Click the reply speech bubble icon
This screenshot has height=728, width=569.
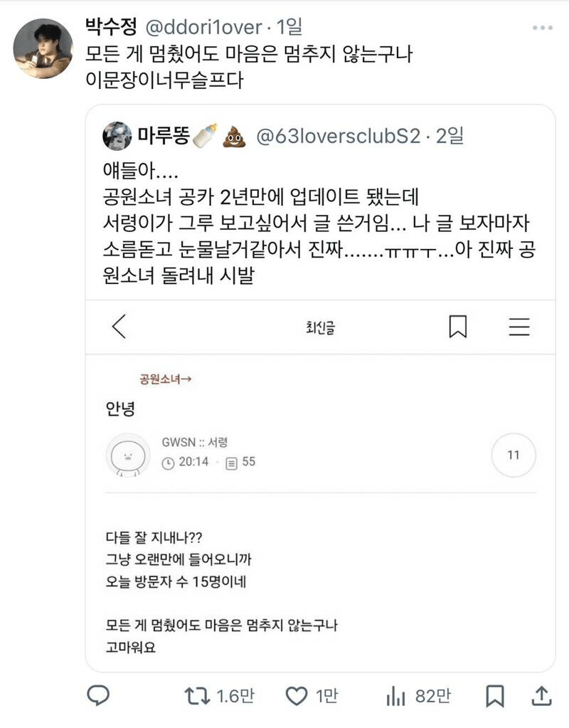click(x=97, y=695)
